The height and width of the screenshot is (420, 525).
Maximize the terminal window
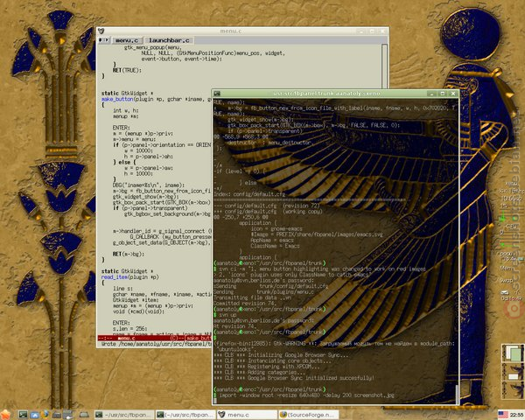443,94
